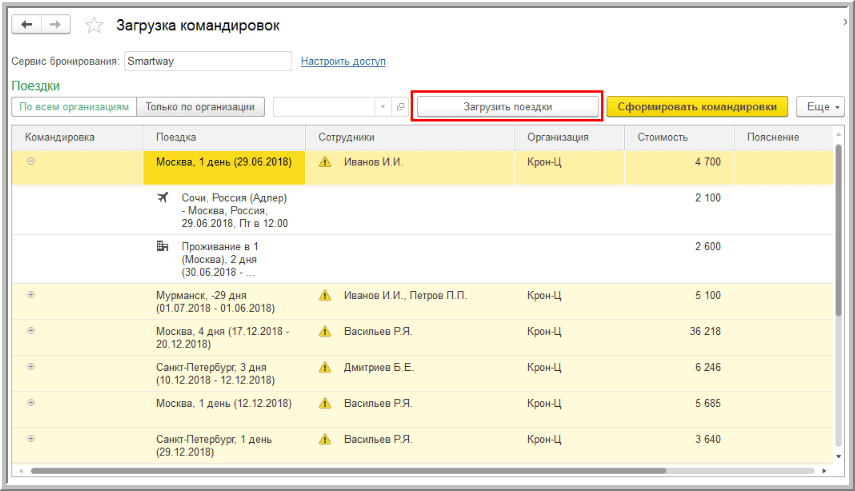Viewport: 855px width, 491px height.
Task: Click warning icon next to Иванов И.И. in the Москва 29.06.2018 row
Action: [x=325, y=162]
